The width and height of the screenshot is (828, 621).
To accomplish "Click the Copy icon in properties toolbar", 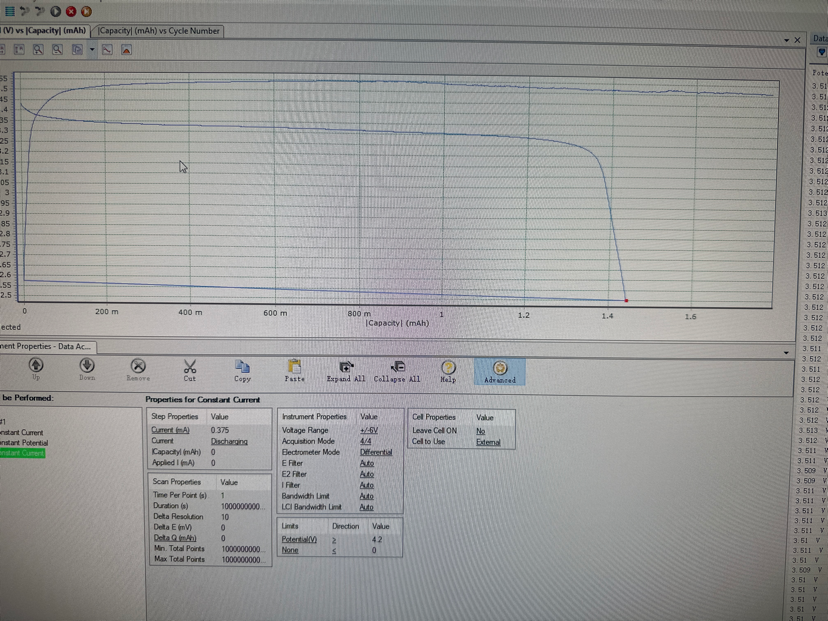I will 242,367.
